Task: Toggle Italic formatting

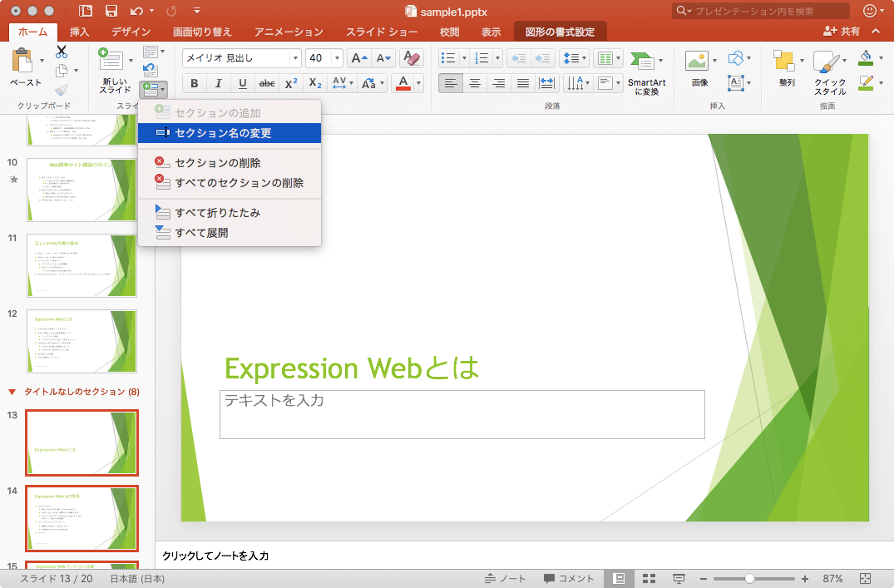Action: click(x=219, y=83)
